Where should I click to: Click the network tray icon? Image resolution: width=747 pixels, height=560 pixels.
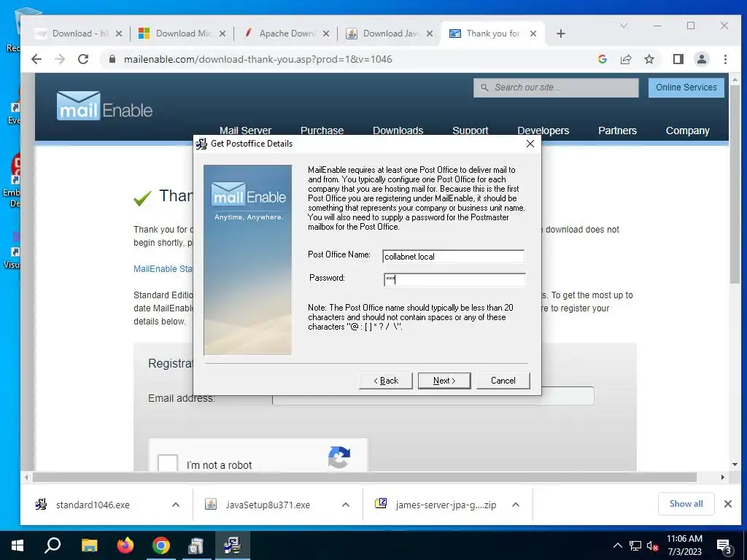pos(635,545)
